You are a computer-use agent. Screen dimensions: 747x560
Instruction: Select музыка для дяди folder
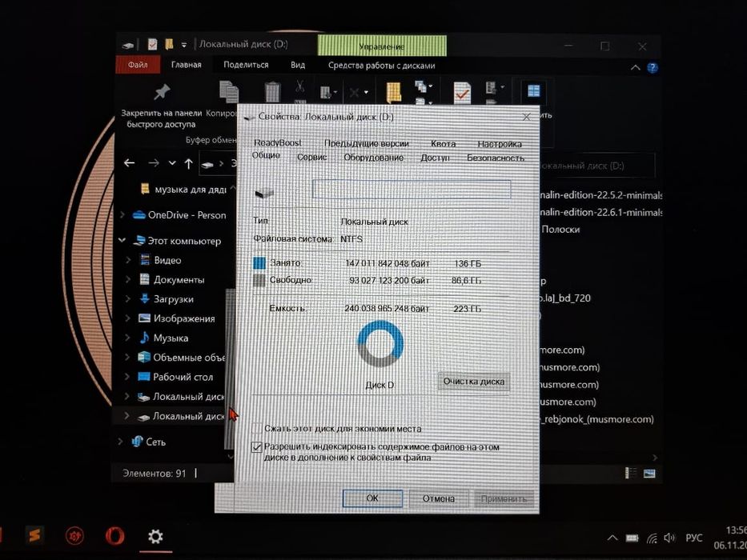191,190
